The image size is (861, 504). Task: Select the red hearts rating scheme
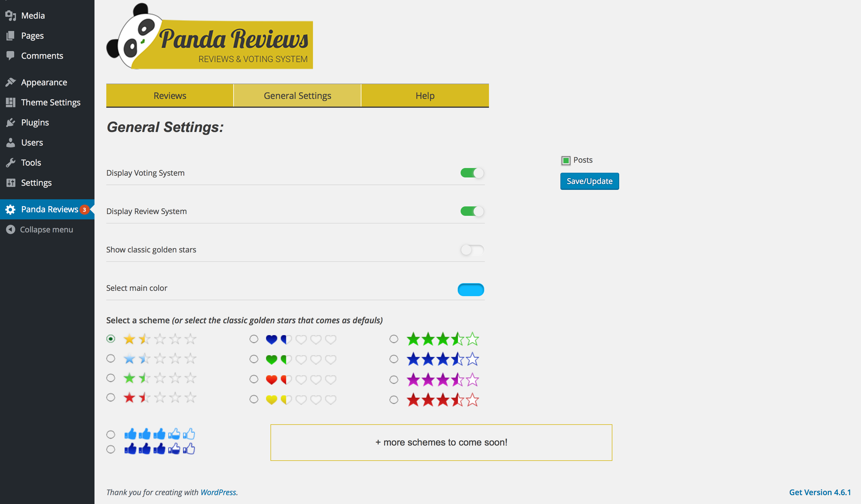(x=254, y=379)
